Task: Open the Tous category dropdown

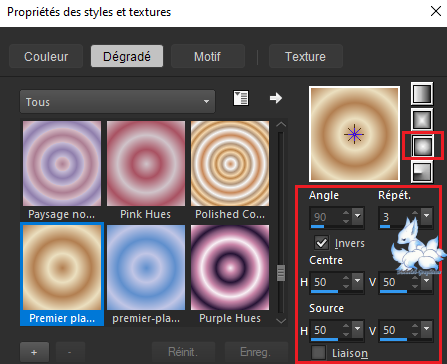Action: click(x=117, y=102)
